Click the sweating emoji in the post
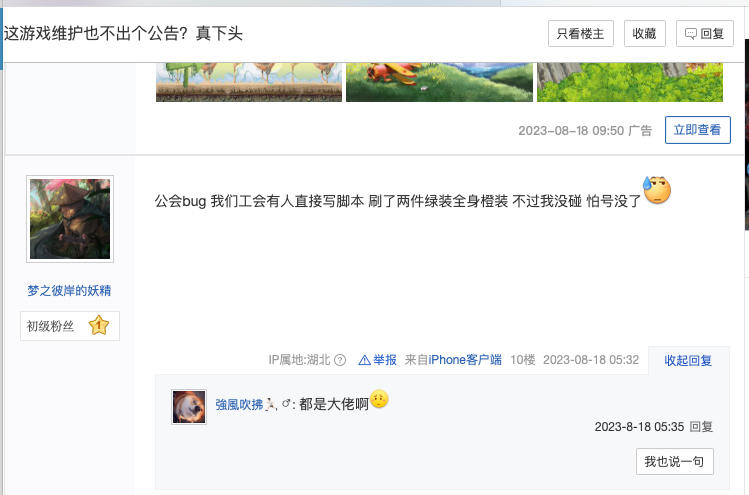 point(657,190)
